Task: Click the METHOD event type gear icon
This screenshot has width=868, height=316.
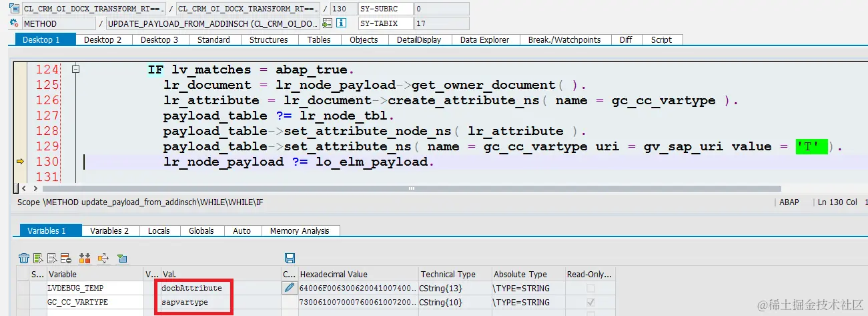Action: pyautogui.click(x=15, y=23)
